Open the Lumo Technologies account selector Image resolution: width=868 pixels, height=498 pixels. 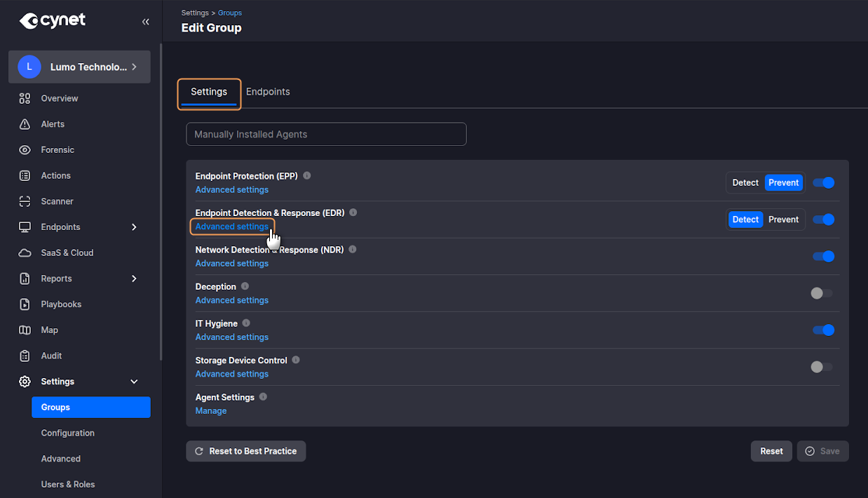click(x=79, y=67)
